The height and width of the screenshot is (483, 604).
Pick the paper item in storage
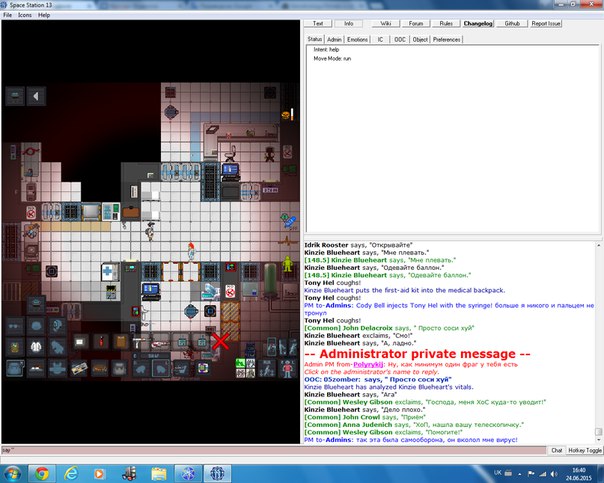pos(80,341)
